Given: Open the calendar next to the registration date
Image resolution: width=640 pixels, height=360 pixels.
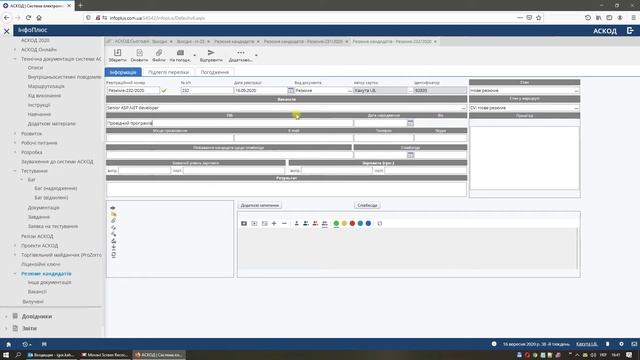Looking at the screenshot, I should (x=291, y=90).
